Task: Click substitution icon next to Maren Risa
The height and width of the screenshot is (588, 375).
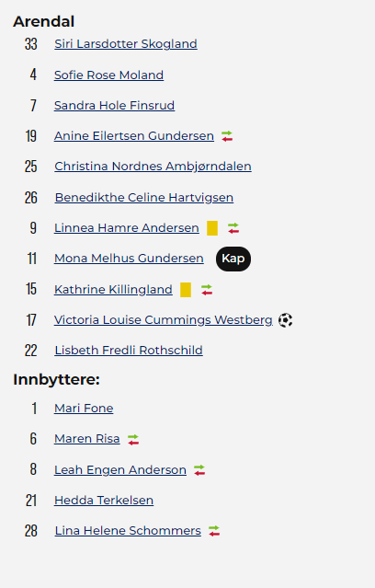Action: click(x=133, y=439)
